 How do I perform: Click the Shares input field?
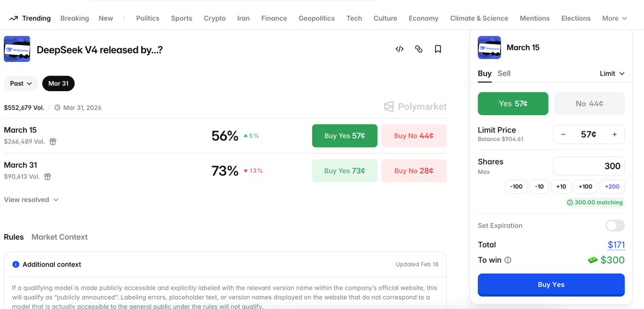point(589,166)
